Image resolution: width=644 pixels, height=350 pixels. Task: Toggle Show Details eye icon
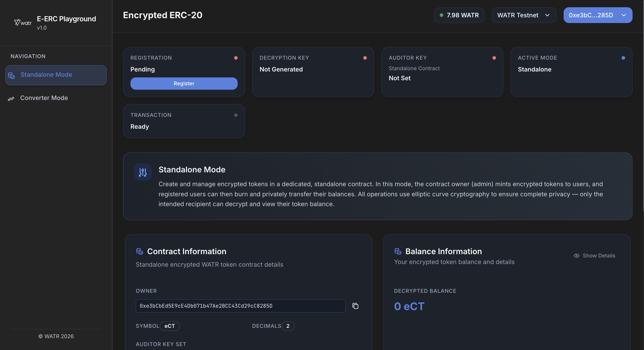[577, 256]
